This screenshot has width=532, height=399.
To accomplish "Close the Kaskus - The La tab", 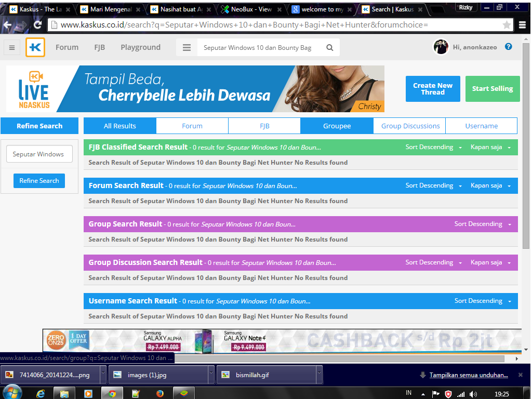I will coord(68,9).
